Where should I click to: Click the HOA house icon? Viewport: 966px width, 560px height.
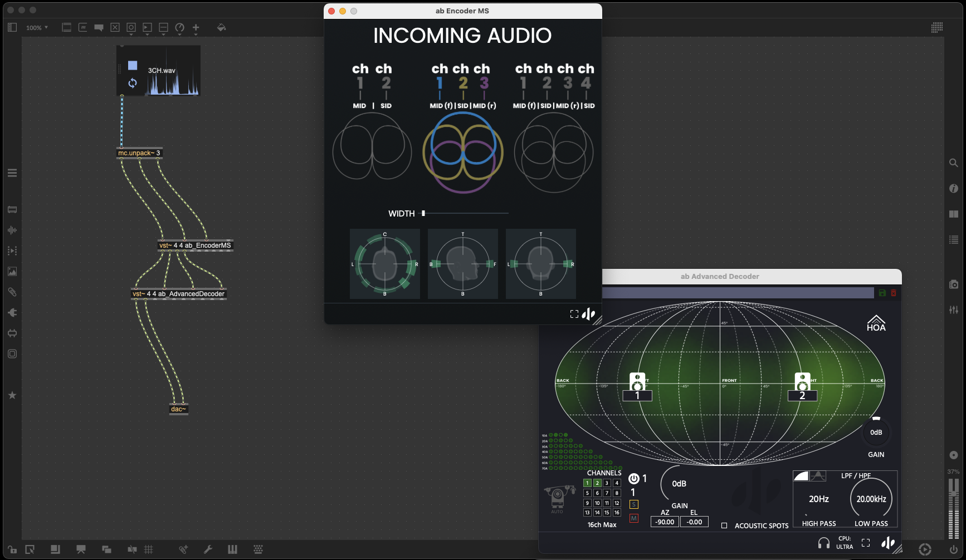tap(876, 323)
